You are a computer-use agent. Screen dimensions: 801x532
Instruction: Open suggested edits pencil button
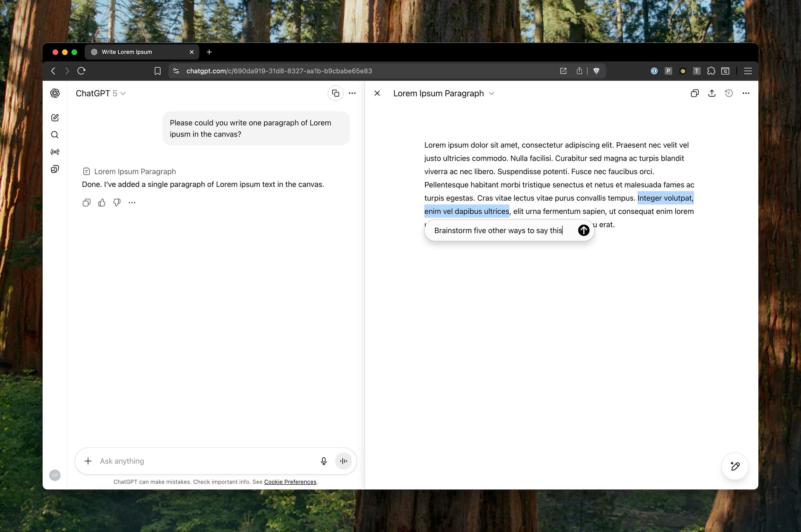[735, 466]
